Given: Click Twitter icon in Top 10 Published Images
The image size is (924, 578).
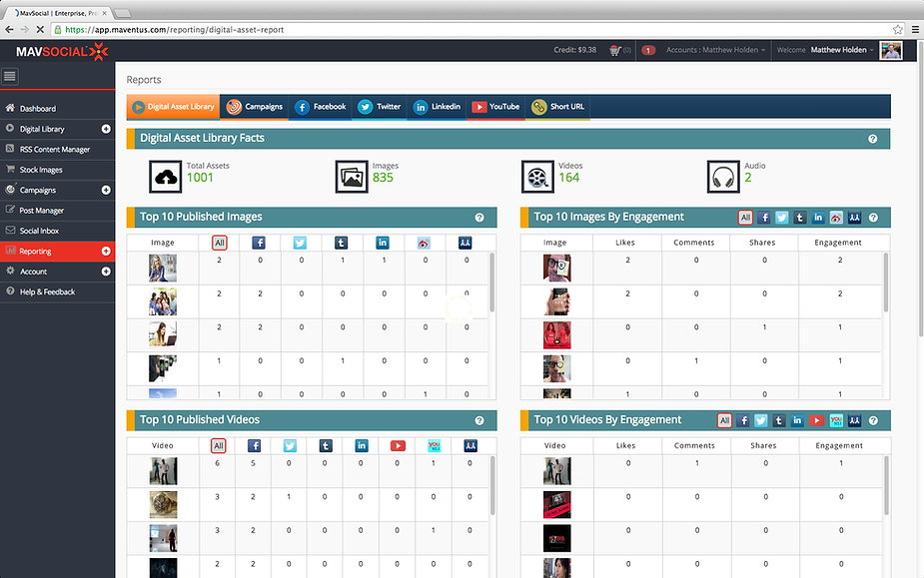Looking at the screenshot, I should coord(300,243).
